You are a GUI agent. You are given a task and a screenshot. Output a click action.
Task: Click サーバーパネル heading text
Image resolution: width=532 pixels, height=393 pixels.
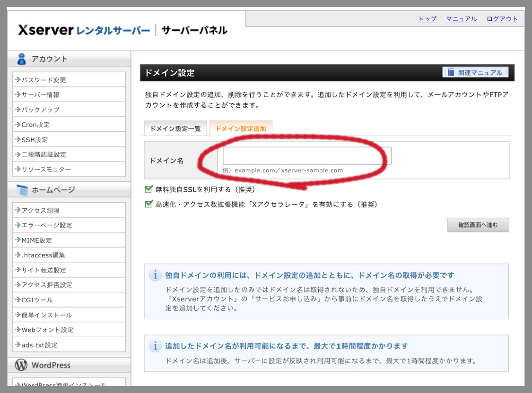coord(194,30)
